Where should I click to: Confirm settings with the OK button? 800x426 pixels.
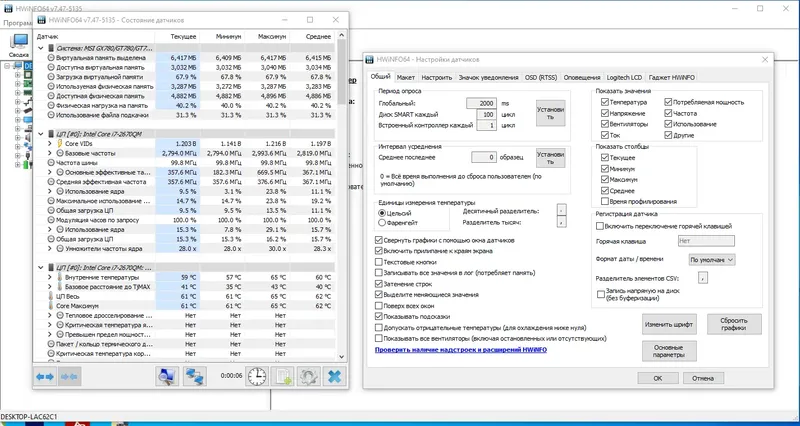point(658,378)
